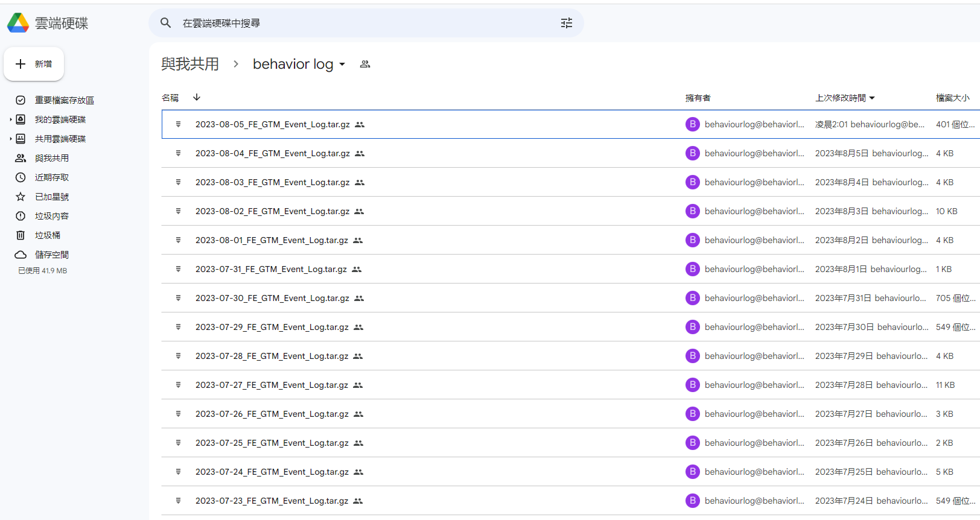
Task: Toggle sort direction arrow next to 名稱
Action: click(x=197, y=97)
